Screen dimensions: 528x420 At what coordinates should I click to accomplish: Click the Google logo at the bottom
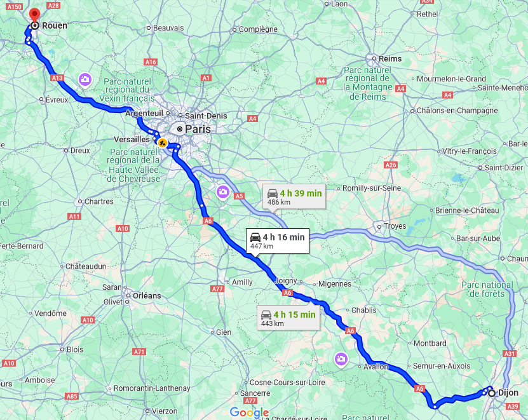[x=250, y=412]
